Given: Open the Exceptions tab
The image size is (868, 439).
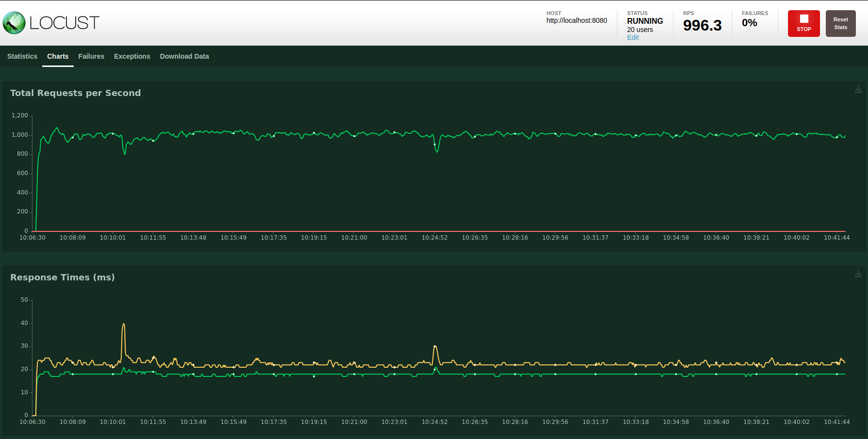Looking at the screenshot, I should [x=132, y=56].
